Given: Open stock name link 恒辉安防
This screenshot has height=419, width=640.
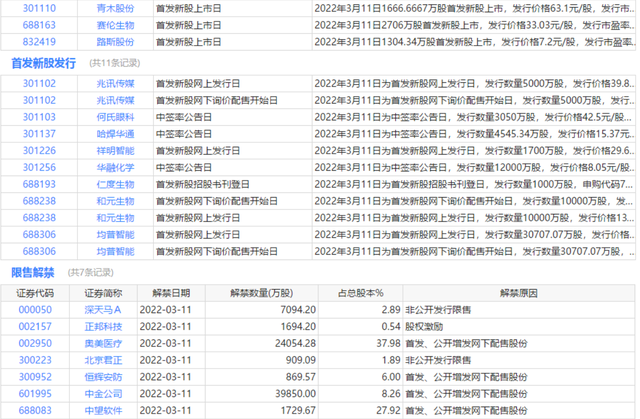Looking at the screenshot, I should [103, 377].
